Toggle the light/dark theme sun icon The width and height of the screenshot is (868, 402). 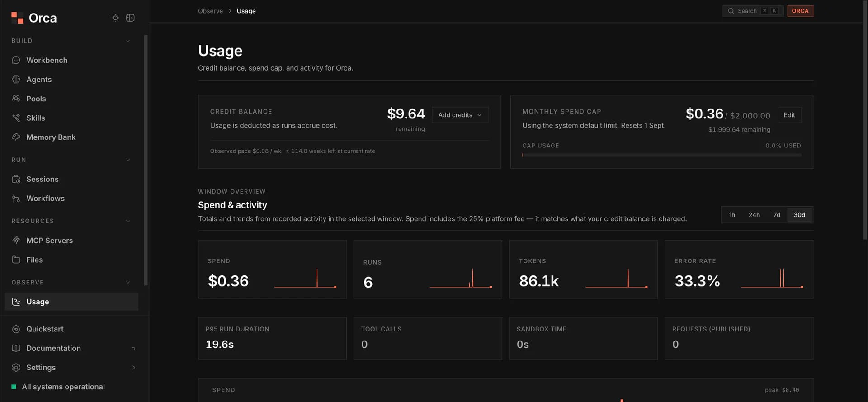(115, 18)
